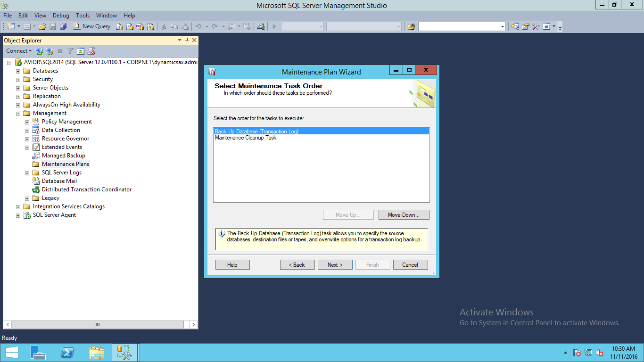Screen dimensions: 644x362
Task: Open the Toolbox hammer-and-wrench icon
Action: click(536, 26)
